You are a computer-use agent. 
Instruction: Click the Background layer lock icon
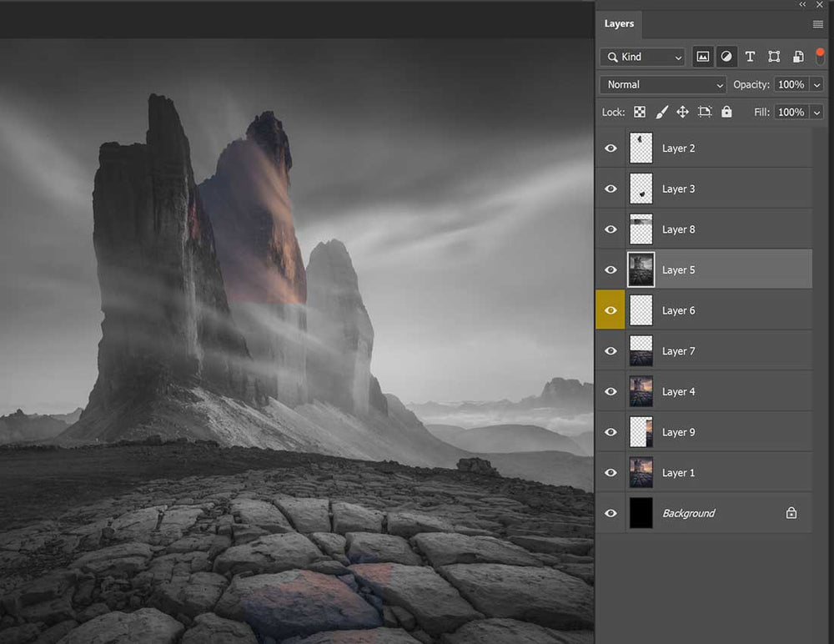791,512
